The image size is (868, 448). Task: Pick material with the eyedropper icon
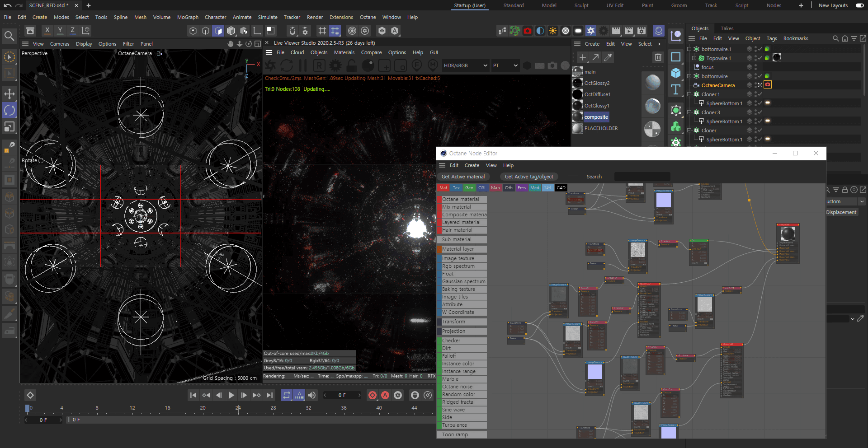tap(608, 57)
